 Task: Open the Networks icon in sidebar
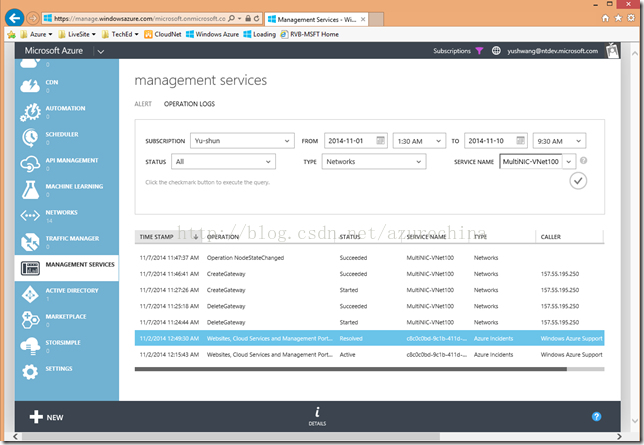click(30, 215)
